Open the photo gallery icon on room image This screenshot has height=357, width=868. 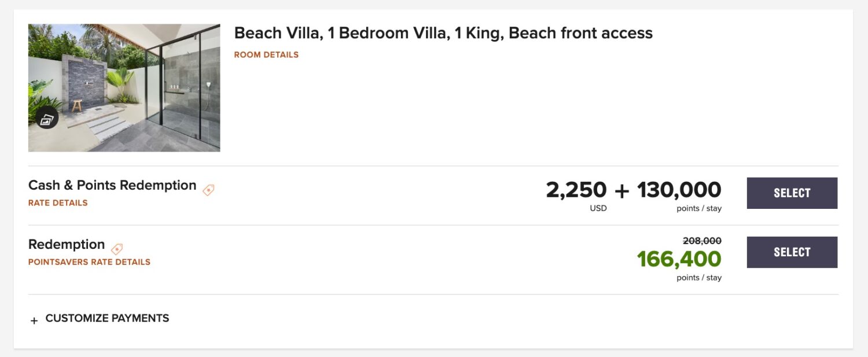pyautogui.click(x=47, y=119)
